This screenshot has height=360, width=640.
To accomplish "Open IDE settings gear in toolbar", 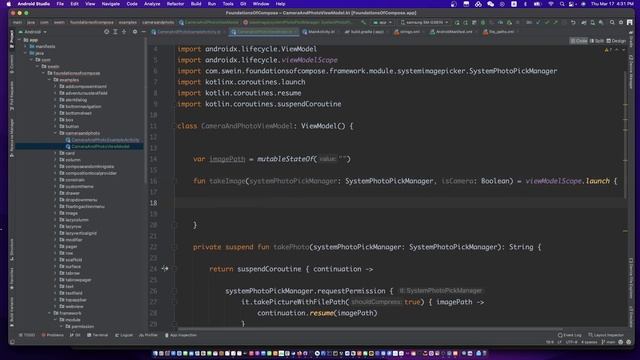I will pos(621,22).
